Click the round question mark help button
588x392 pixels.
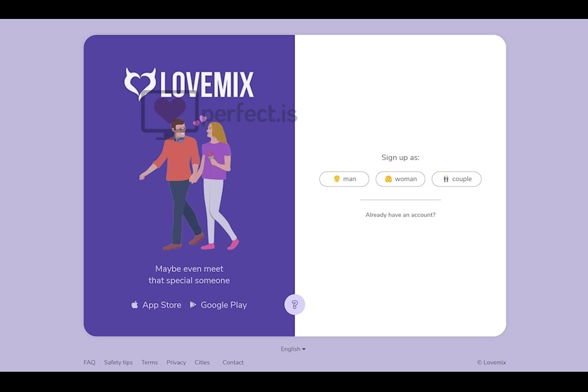[x=295, y=304]
